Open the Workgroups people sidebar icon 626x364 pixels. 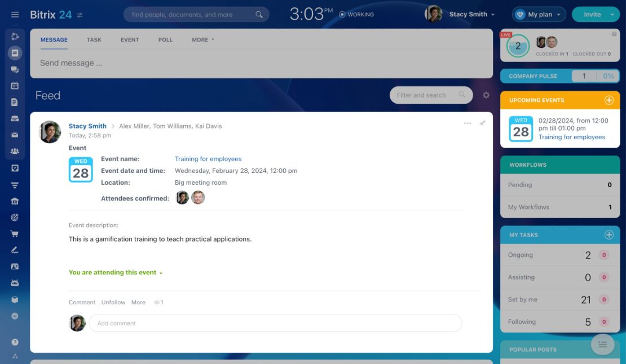click(15, 151)
